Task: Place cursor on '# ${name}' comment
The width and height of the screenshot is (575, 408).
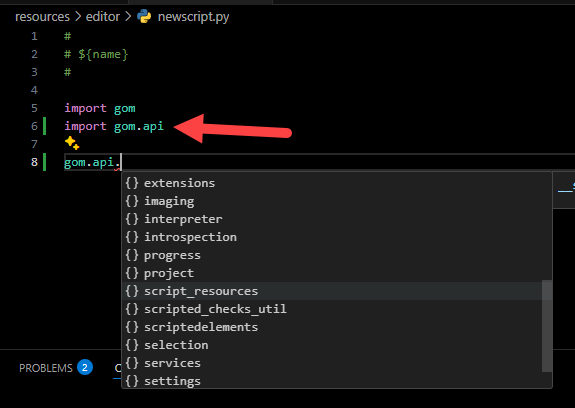Action: [96, 54]
